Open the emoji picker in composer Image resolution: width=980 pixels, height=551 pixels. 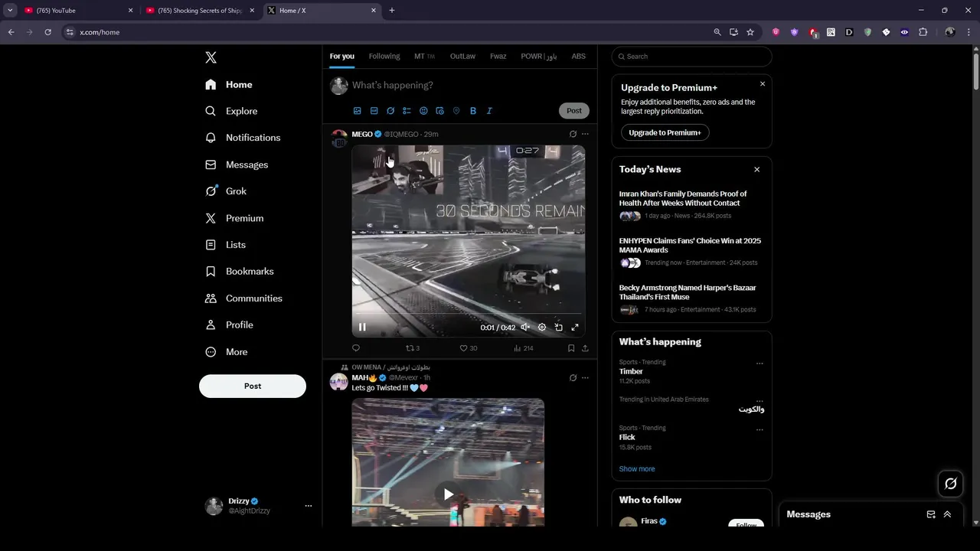point(423,111)
